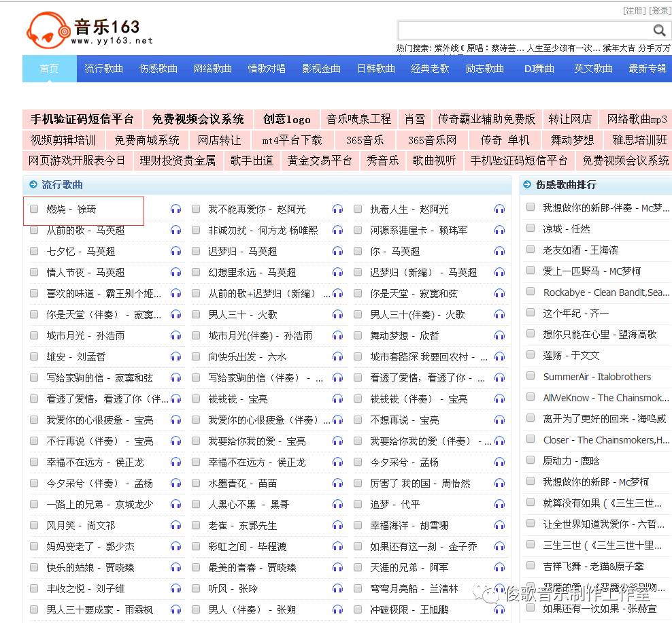Tick checkbox for 从前的歌 - 马英超
672x623 pixels.
click(x=34, y=230)
